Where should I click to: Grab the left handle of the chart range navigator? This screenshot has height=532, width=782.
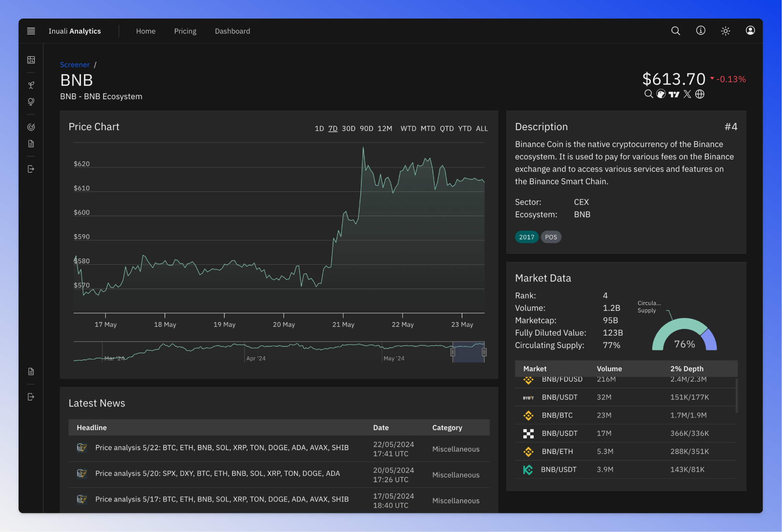tap(453, 352)
